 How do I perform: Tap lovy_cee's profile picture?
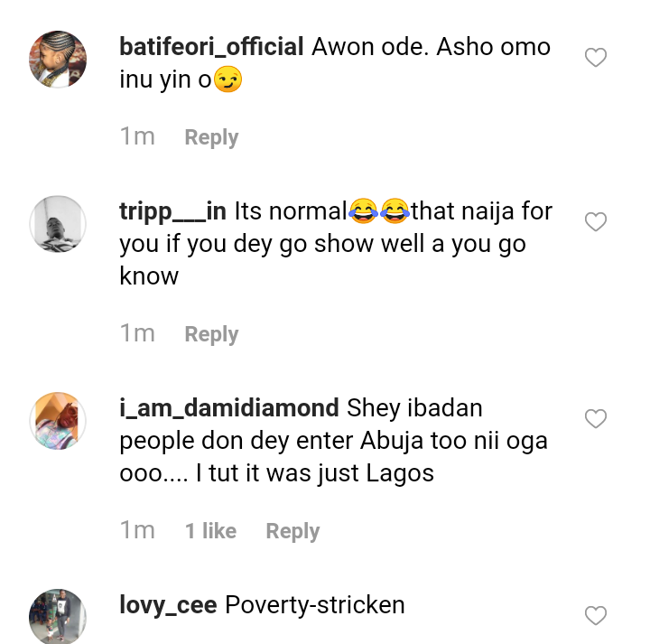coord(58,617)
